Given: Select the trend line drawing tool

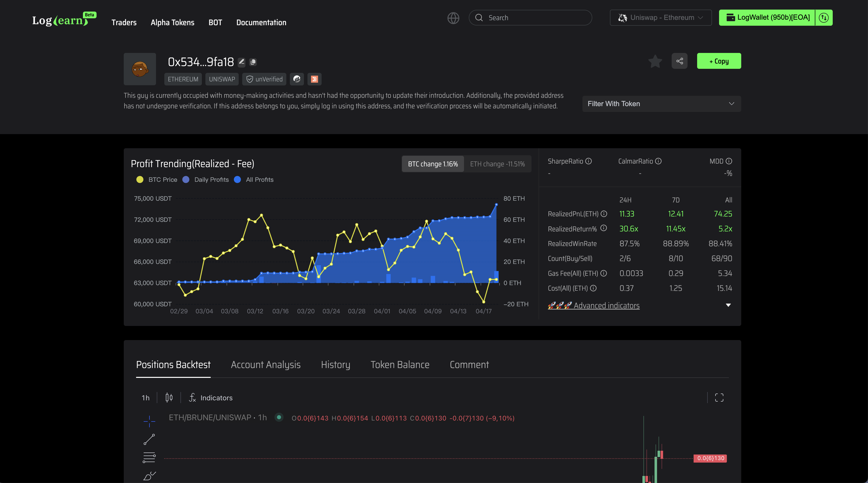Looking at the screenshot, I should point(149,439).
